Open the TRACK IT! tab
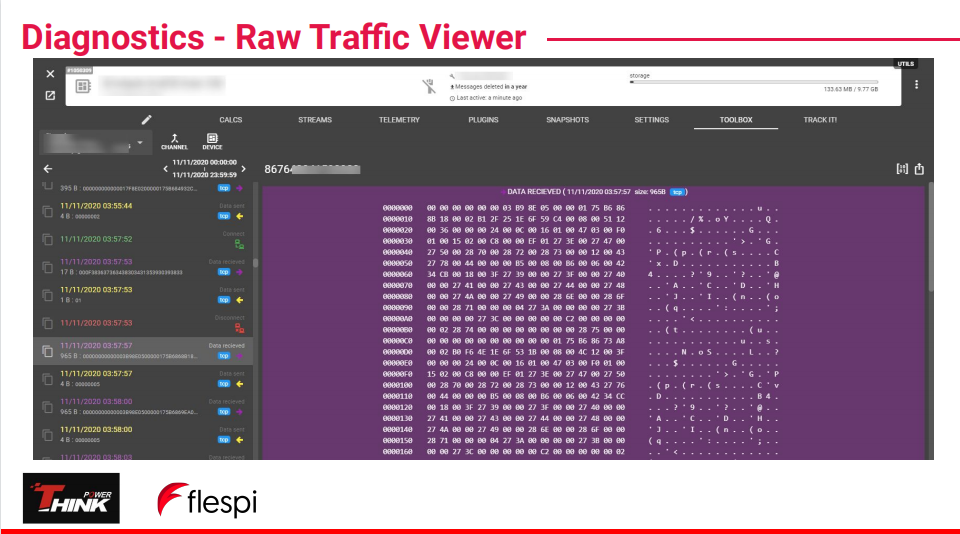This screenshot has height=534, width=960. [x=820, y=120]
